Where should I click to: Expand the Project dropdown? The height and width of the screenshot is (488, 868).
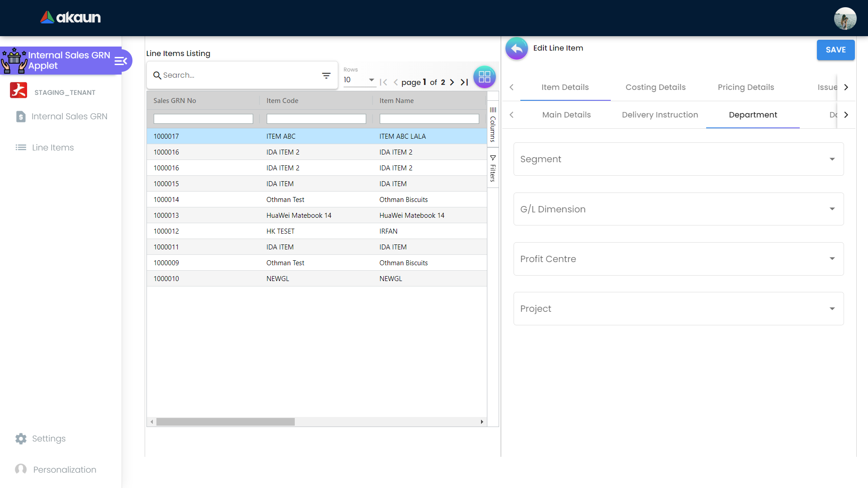pyautogui.click(x=678, y=309)
